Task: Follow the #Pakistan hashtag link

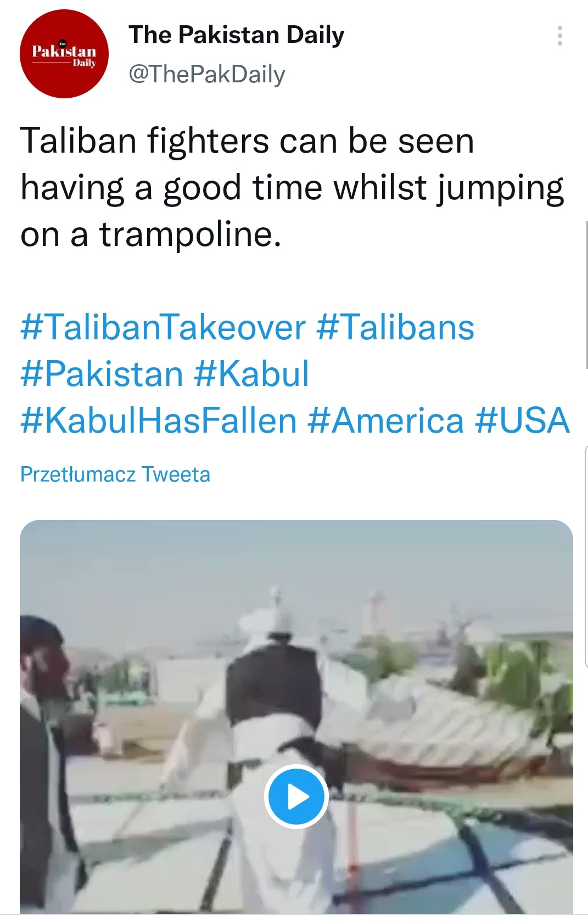Action: [x=102, y=374]
